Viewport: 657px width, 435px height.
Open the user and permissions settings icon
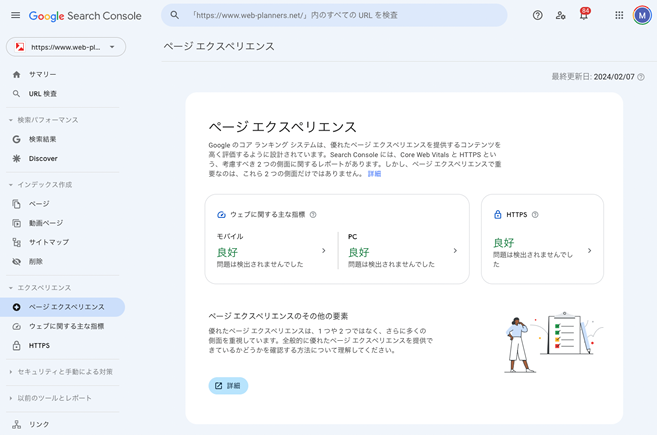point(561,16)
